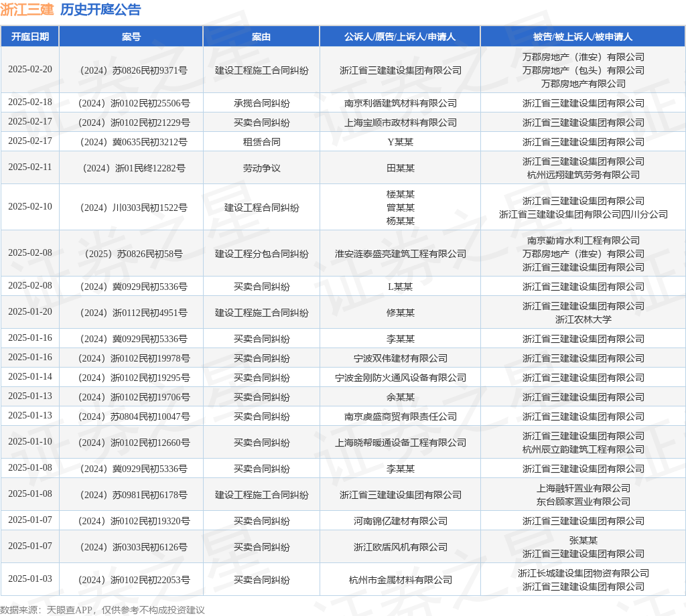Select the 被告/被上诉人/被申请人 column header
This screenshot has height=616, width=686.
pyautogui.click(x=583, y=37)
